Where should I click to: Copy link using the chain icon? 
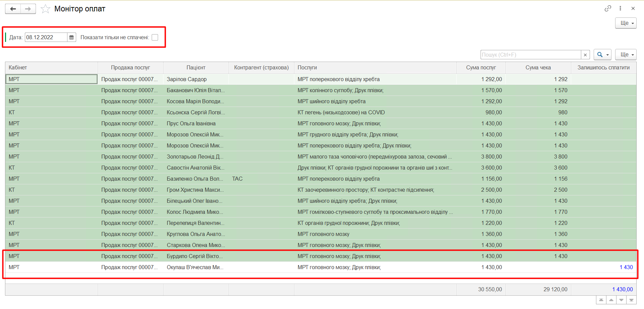pos(608,8)
